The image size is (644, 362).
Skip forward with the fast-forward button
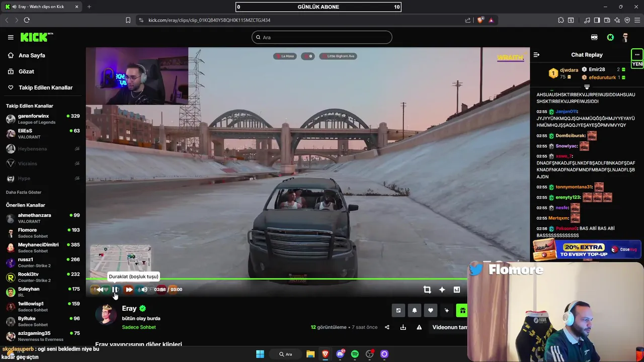[129, 289]
